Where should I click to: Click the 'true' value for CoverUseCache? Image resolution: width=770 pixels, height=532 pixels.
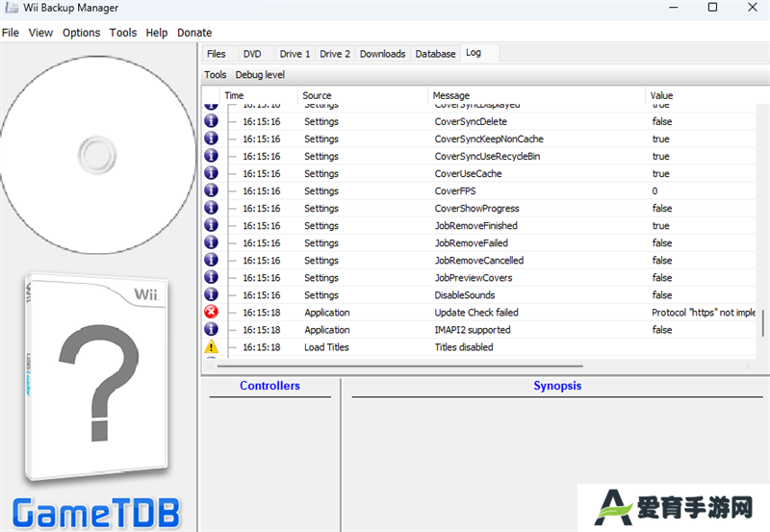660,174
